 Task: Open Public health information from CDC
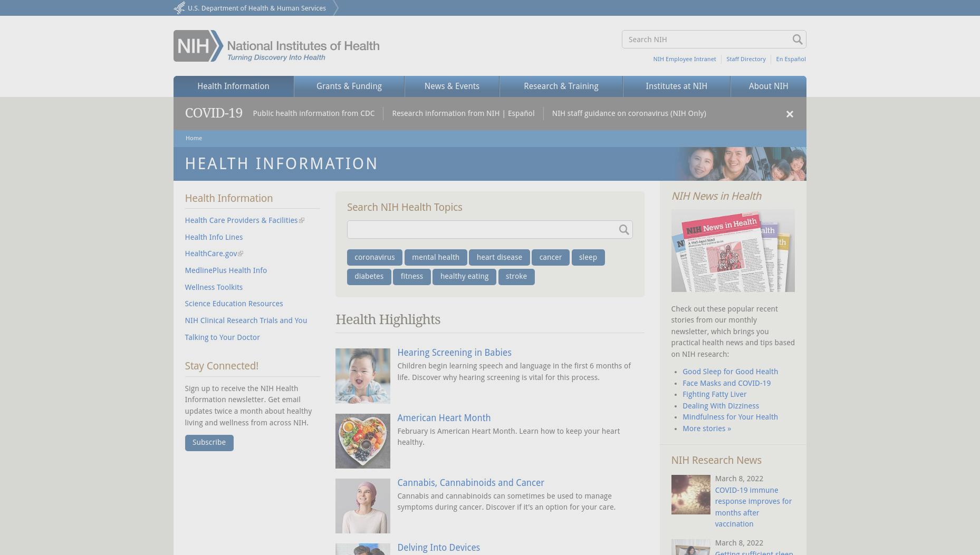click(314, 113)
